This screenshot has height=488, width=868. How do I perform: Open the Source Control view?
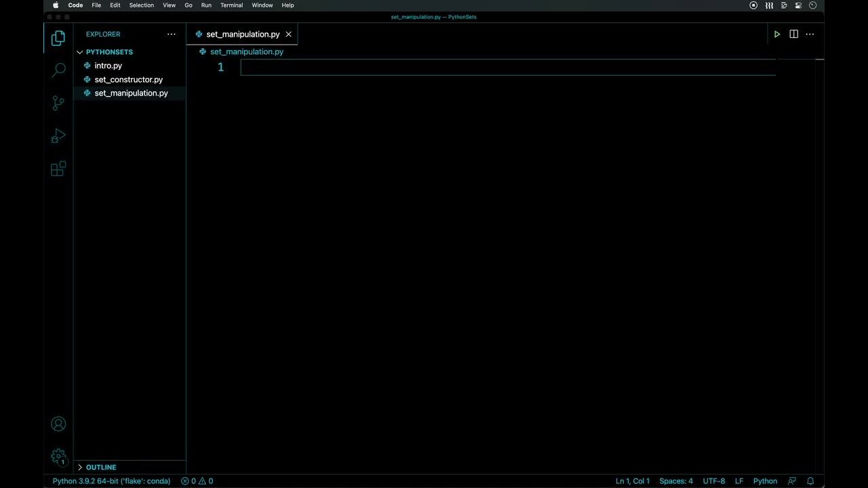[x=58, y=103]
